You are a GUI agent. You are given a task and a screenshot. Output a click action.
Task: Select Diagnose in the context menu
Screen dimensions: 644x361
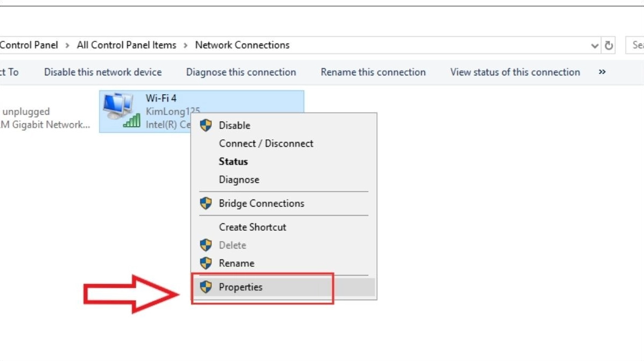pyautogui.click(x=239, y=180)
